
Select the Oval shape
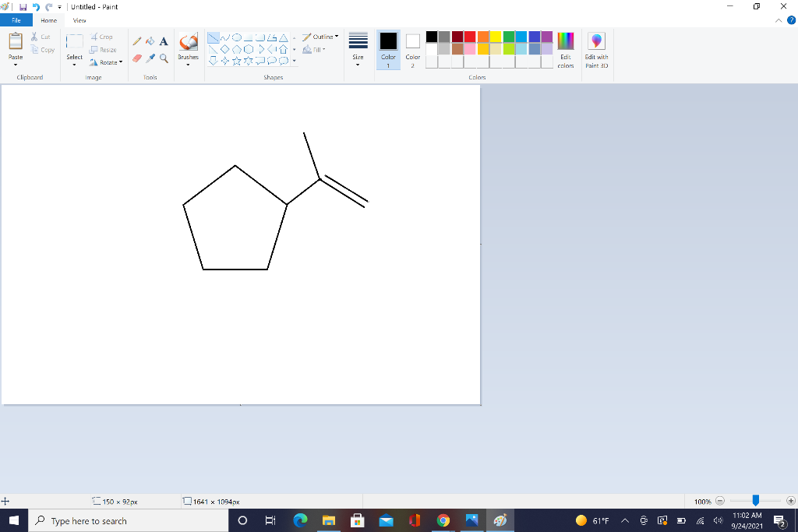click(x=237, y=37)
